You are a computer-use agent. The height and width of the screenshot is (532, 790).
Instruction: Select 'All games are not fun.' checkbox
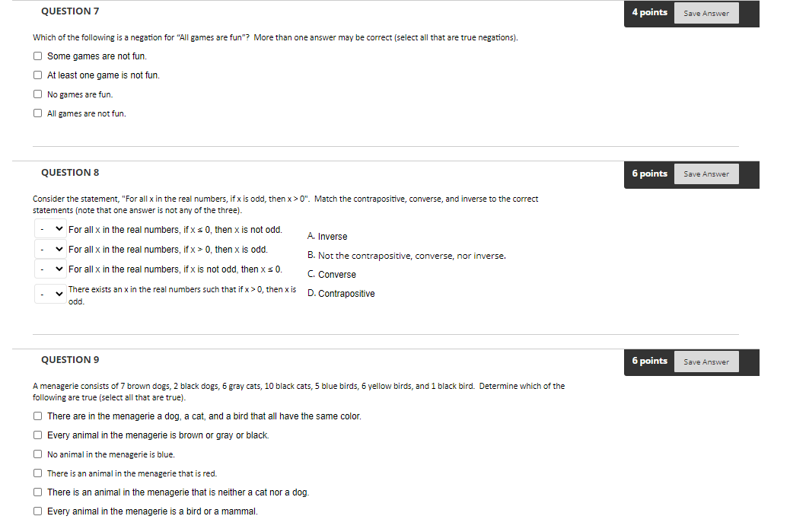coord(38,113)
